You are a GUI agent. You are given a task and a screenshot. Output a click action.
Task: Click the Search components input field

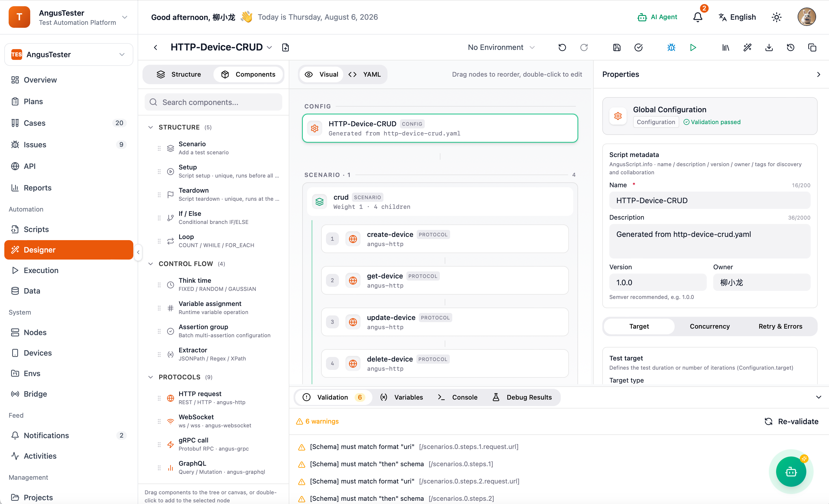(x=213, y=102)
